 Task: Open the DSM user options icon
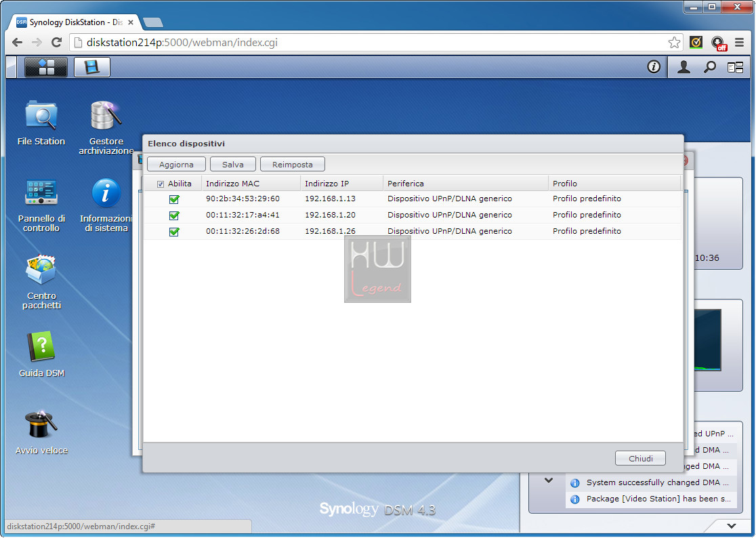click(684, 67)
